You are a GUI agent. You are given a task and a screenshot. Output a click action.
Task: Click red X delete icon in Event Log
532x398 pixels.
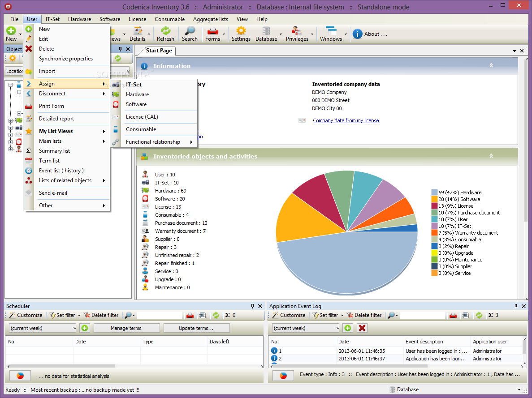tap(362, 328)
